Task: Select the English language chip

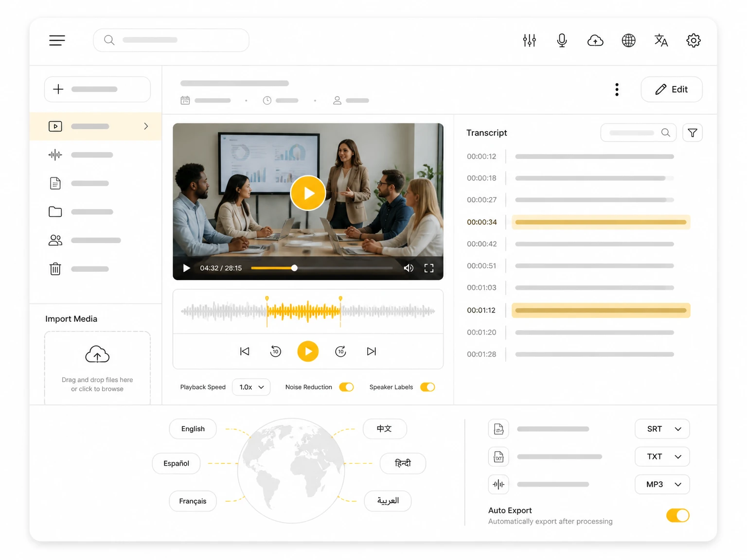Action: [x=193, y=429]
